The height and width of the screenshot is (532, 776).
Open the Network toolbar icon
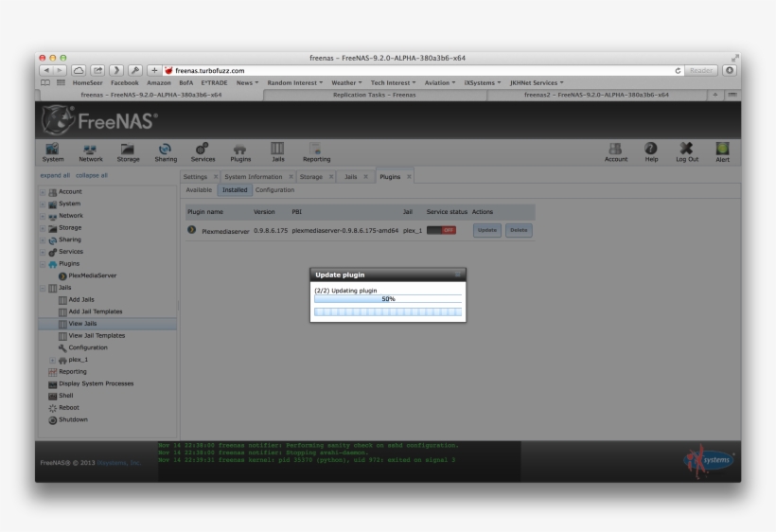click(91, 152)
